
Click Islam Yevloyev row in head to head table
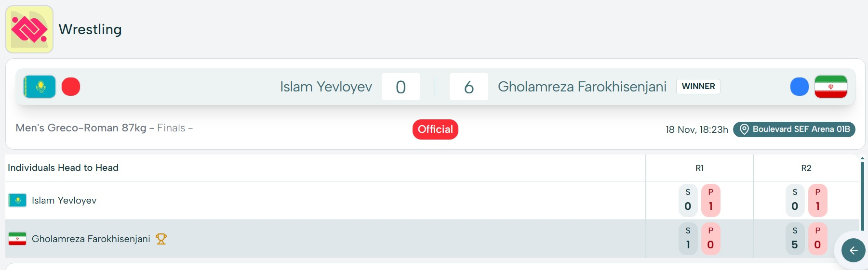tap(64, 200)
